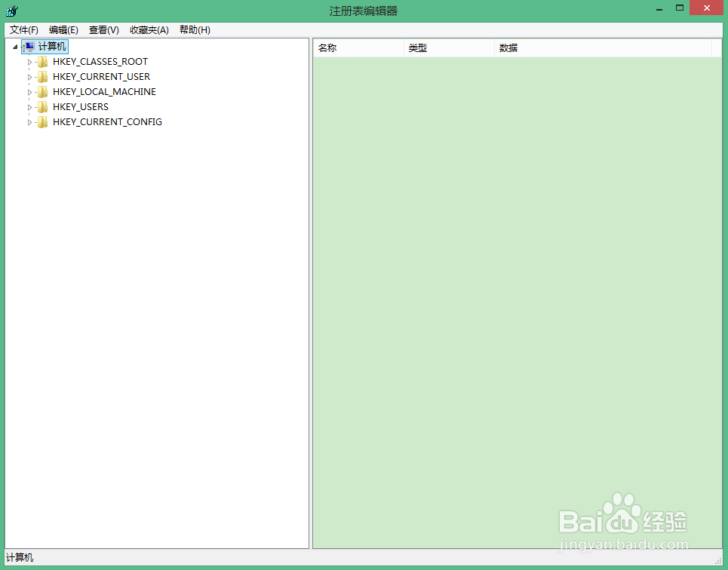Expand the HKEY_USERS key

(29, 107)
